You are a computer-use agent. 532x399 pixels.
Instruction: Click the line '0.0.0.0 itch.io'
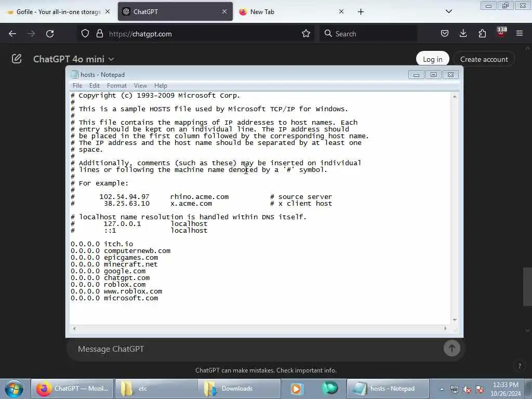(x=102, y=244)
